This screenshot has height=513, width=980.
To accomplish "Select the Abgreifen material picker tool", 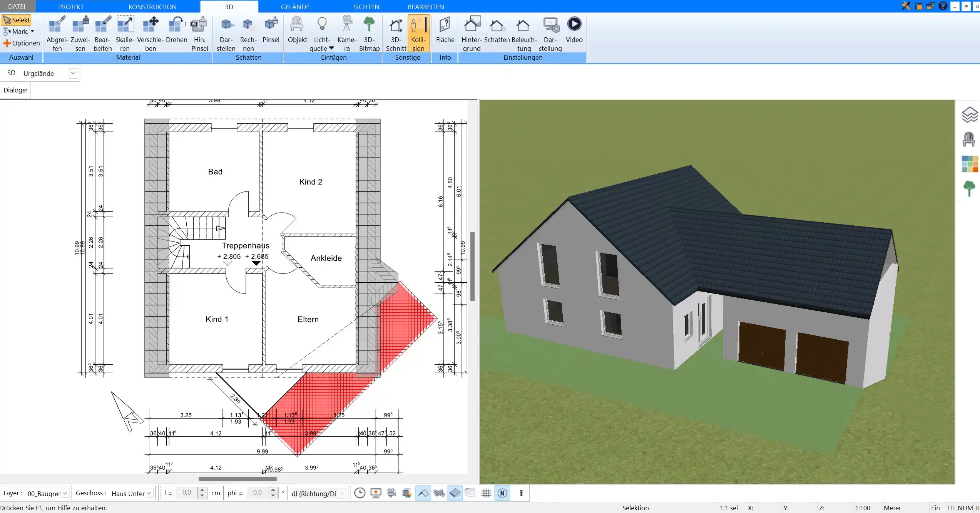I will [x=57, y=34].
